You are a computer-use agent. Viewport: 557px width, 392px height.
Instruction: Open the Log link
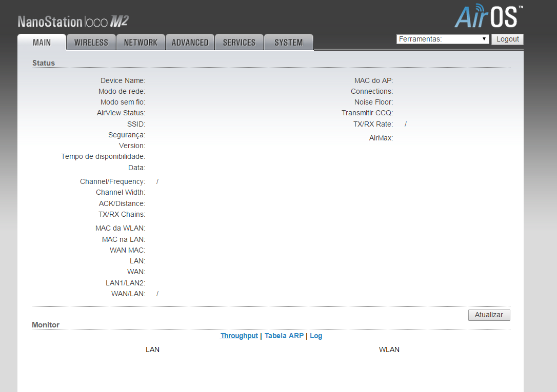pos(316,336)
